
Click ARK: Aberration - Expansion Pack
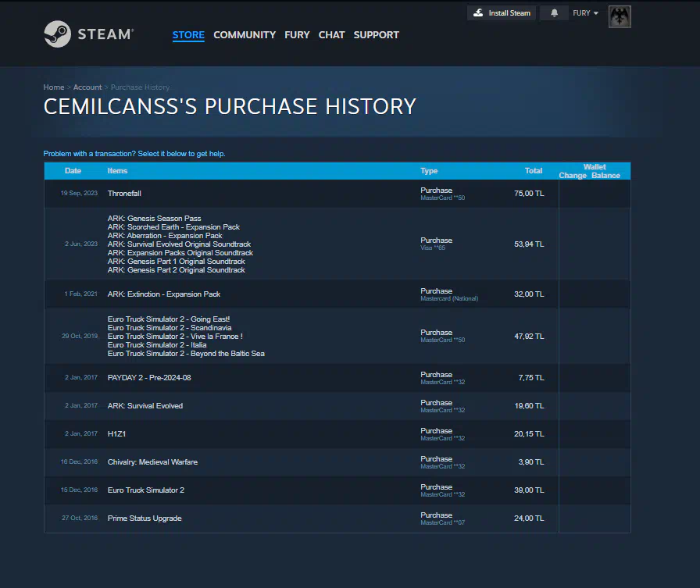(x=165, y=236)
